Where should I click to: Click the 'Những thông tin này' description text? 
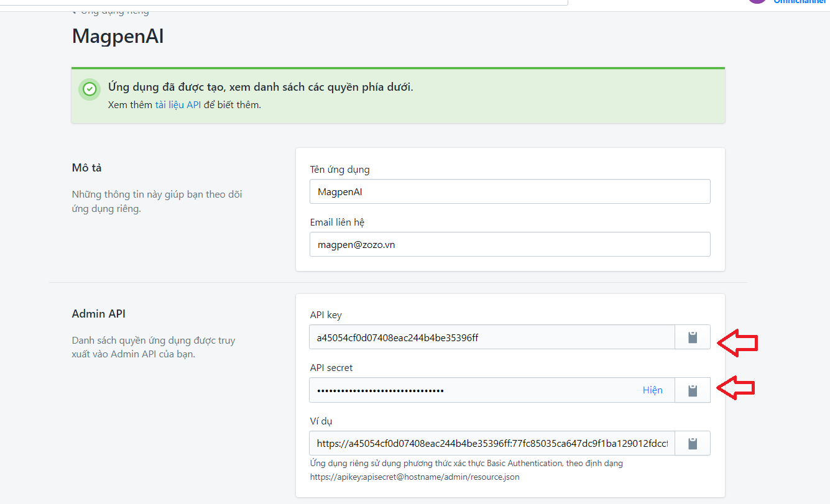(x=157, y=201)
